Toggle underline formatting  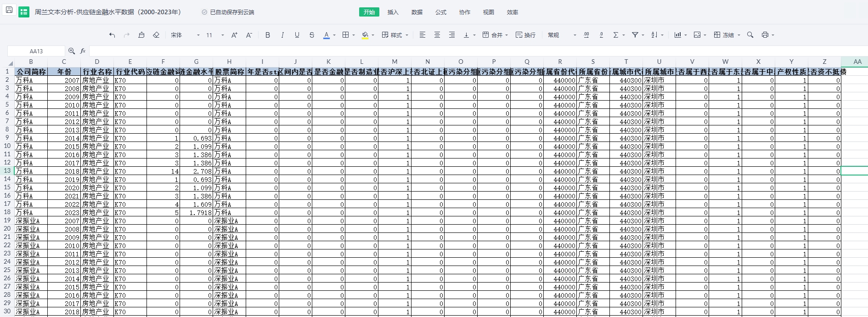(297, 35)
